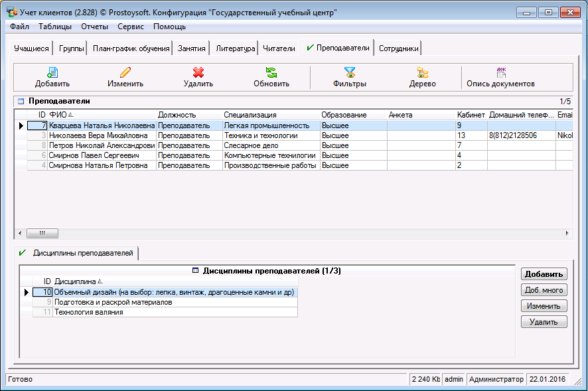The width and height of the screenshot is (588, 391).
Task: Open the Литература tab
Action: pyautogui.click(x=235, y=48)
